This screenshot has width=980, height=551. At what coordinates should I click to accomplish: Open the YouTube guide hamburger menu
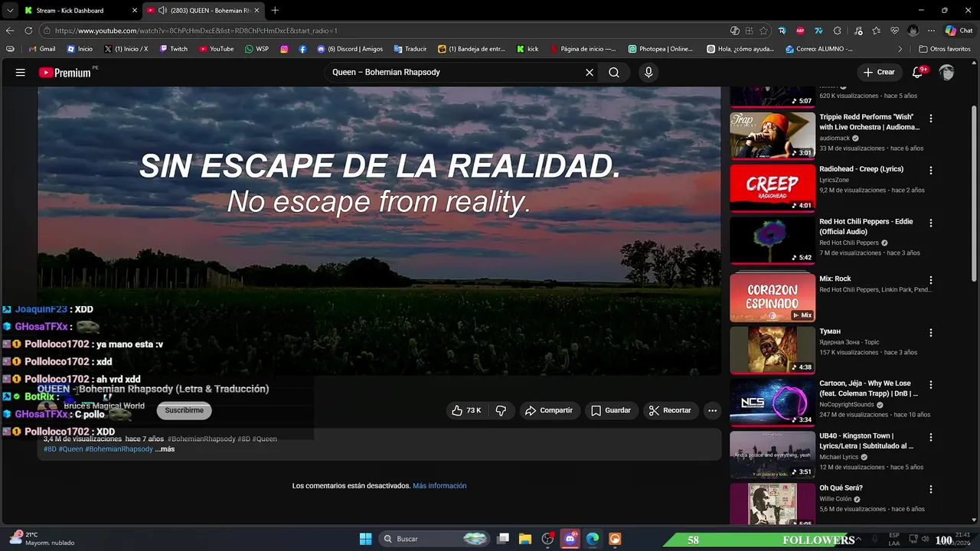(21, 73)
